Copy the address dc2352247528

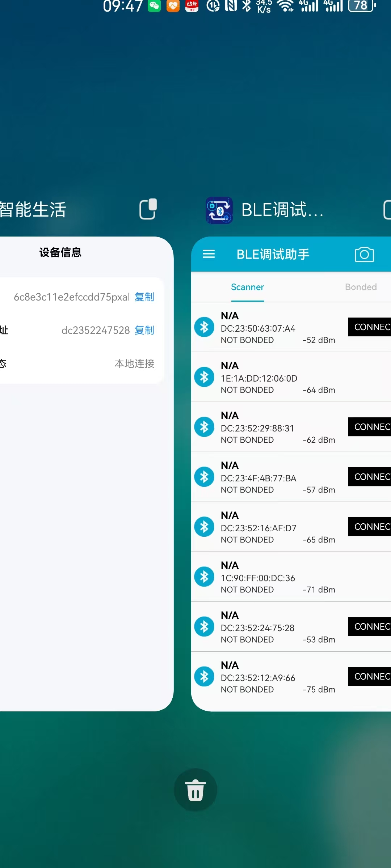(144, 330)
